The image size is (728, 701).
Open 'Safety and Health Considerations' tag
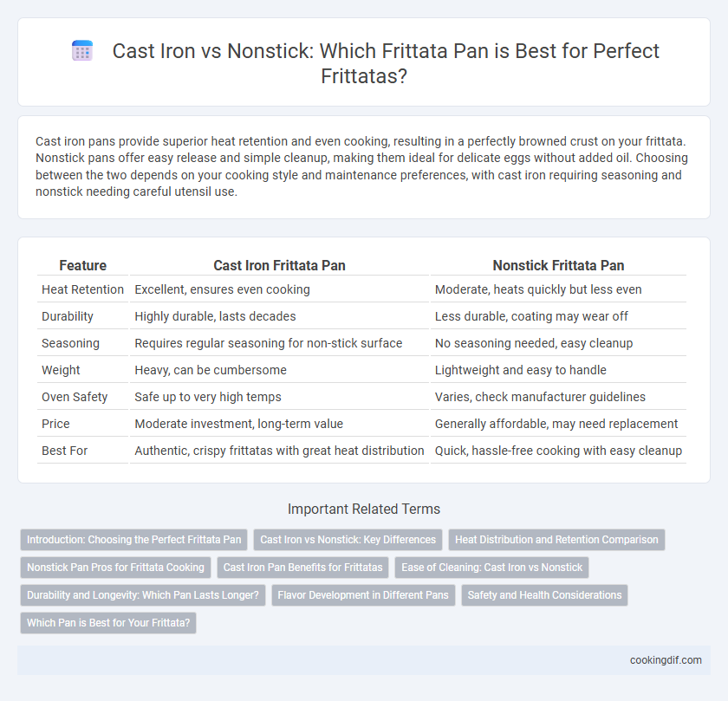(544, 595)
